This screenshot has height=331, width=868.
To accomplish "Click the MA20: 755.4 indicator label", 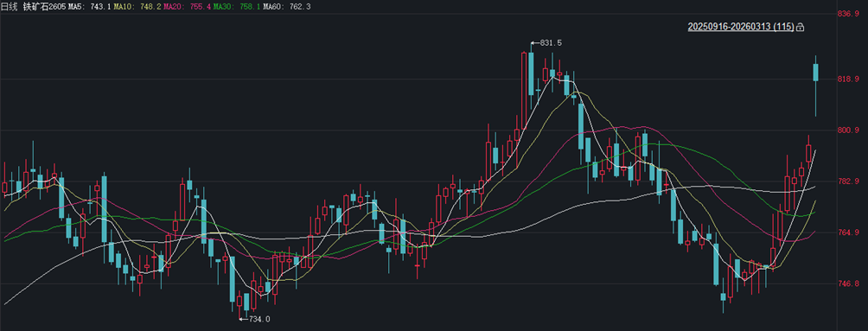I will 187,7.
